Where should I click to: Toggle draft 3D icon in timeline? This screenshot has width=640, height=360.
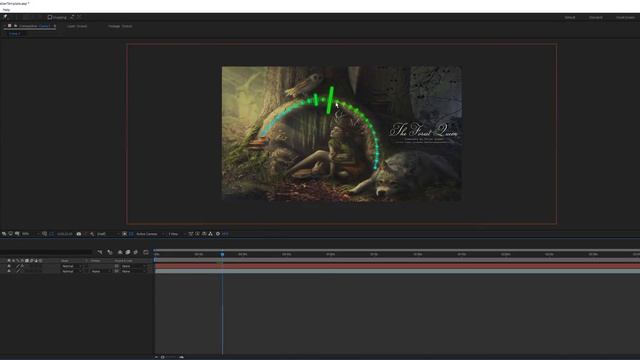click(x=109, y=252)
